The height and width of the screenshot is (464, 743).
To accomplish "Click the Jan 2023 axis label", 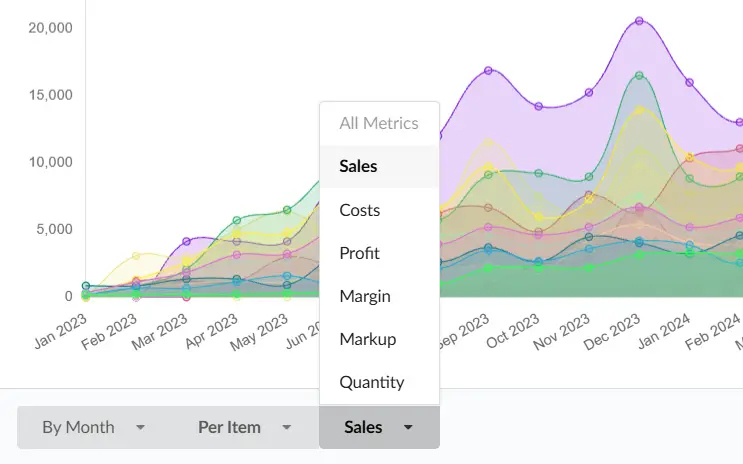I will tap(60, 331).
